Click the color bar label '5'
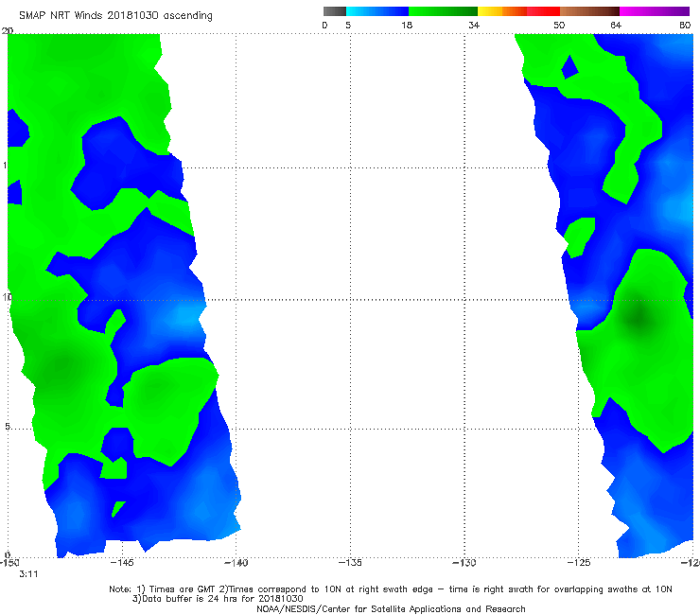This screenshot has height=615, width=700. (348, 25)
